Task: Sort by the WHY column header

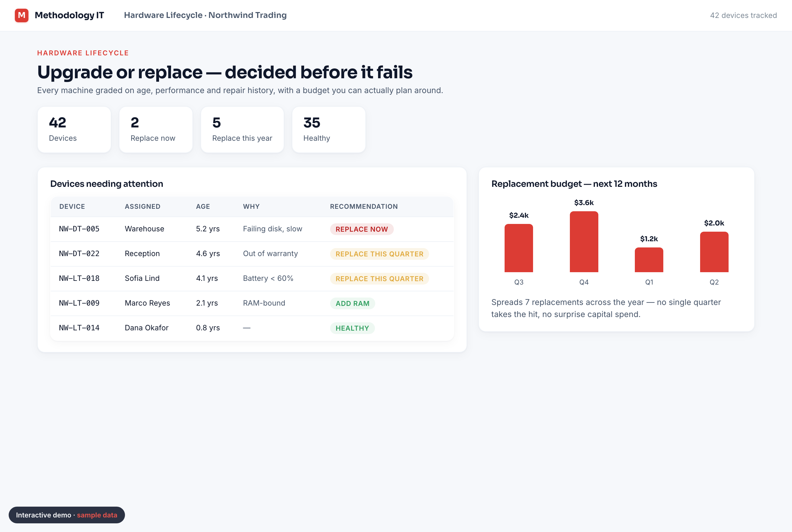Action: [x=251, y=206]
